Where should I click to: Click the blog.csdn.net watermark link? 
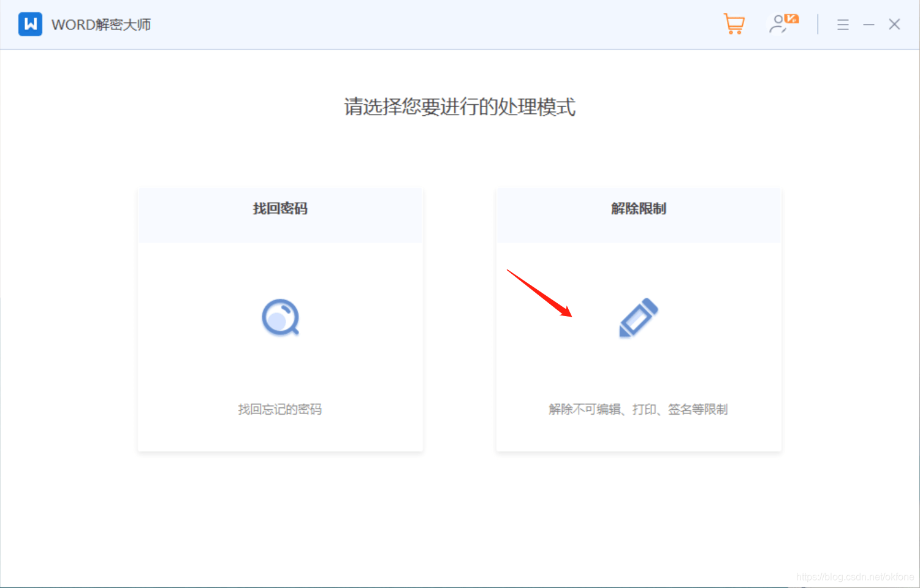click(x=854, y=577)
